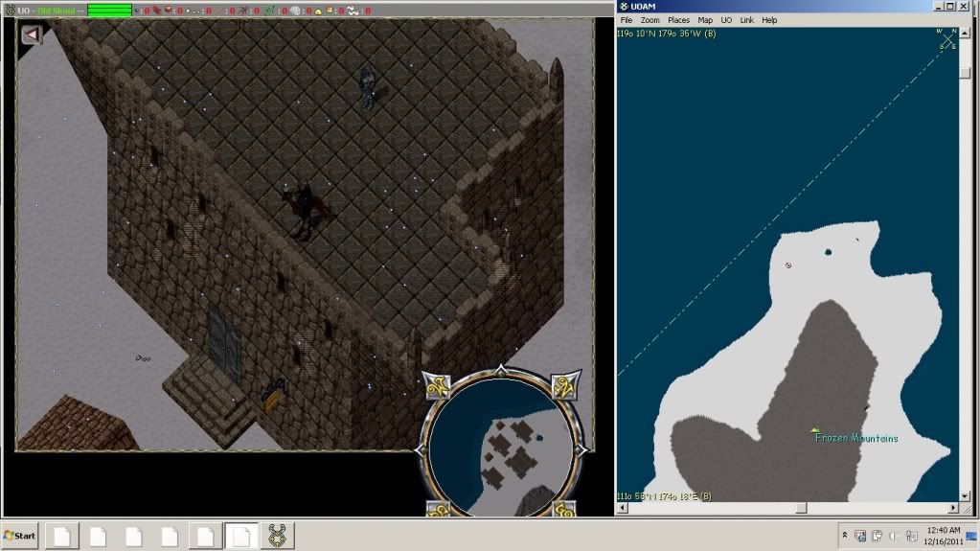Click the green health bar in the title bar
The height and width of the screenshot is (551, 980).
click(x=109, y=10)
